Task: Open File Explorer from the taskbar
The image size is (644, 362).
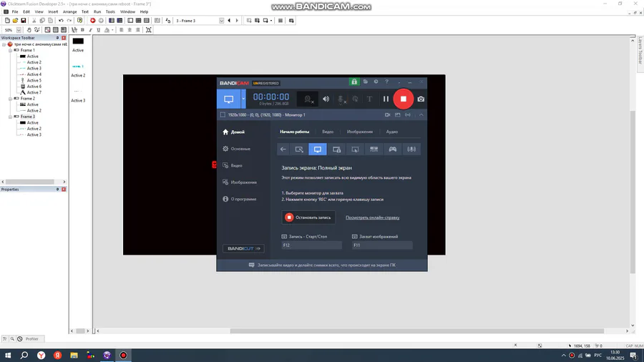Action: [x=74, y=356]
